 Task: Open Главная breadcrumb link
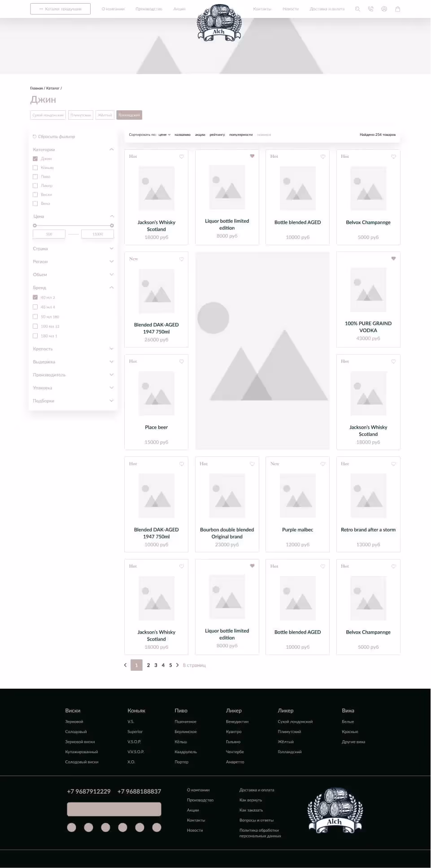36,88
